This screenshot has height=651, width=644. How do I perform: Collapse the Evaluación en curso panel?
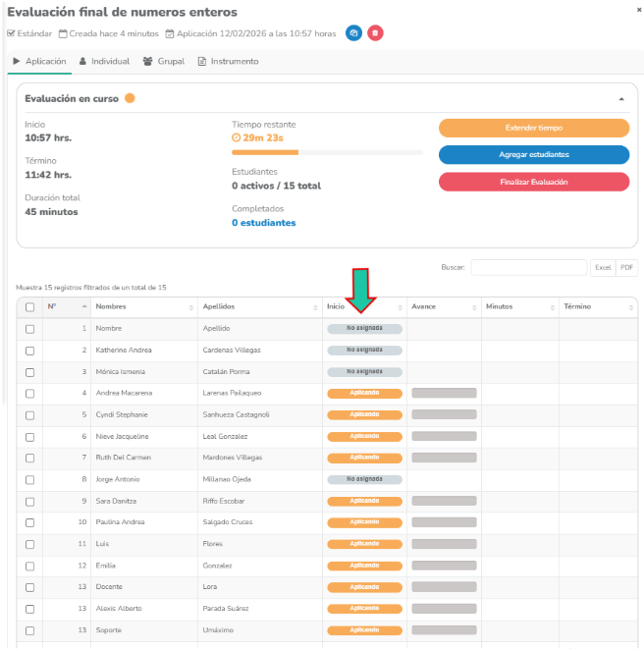pyautogui.click(x=620, y=99)
